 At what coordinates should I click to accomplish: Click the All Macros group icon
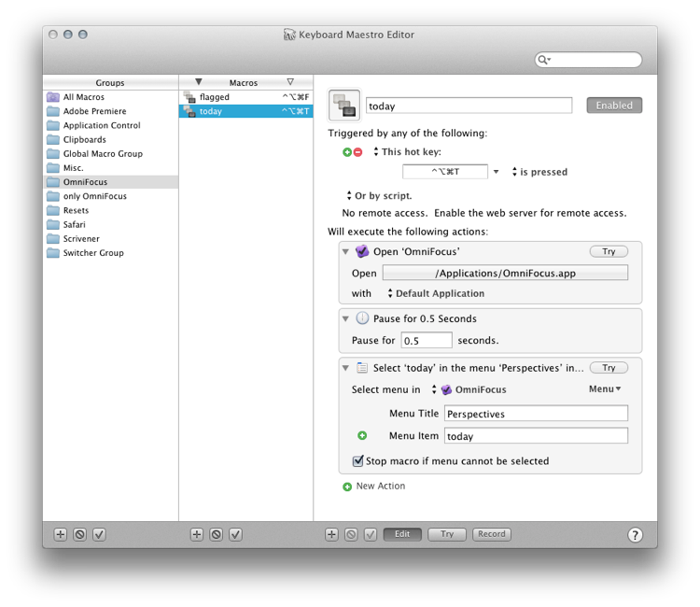click(x=52, y=97)
